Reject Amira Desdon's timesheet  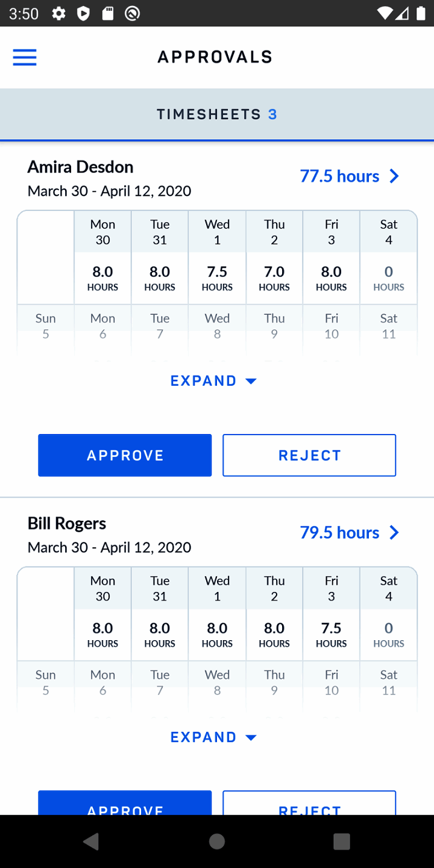pos(309,455)
